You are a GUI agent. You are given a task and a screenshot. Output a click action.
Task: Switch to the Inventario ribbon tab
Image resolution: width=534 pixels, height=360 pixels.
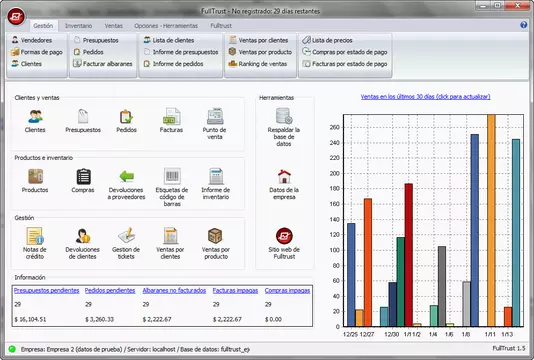(78, 26)
